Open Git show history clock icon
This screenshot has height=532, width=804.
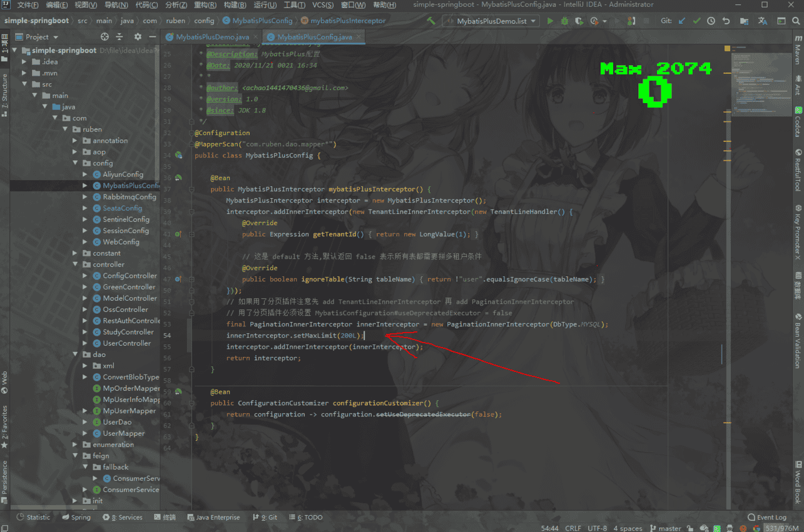(711, 21)
